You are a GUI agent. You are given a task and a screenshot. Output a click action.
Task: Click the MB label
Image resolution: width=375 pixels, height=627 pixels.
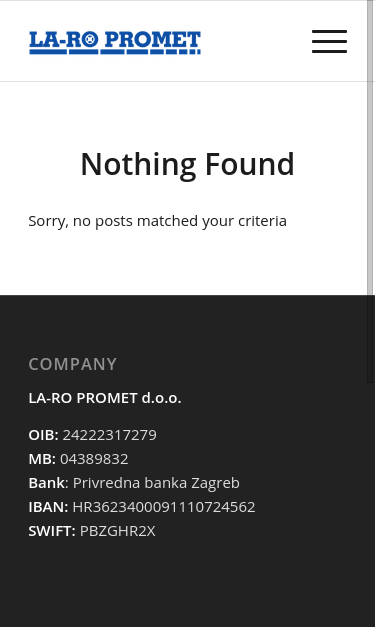click(x=42, y=459)
